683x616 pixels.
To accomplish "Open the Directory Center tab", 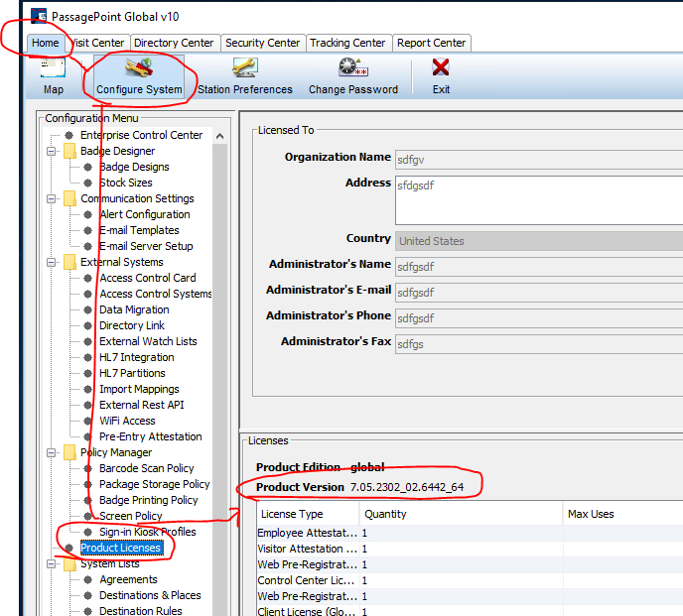I will 174,43.
